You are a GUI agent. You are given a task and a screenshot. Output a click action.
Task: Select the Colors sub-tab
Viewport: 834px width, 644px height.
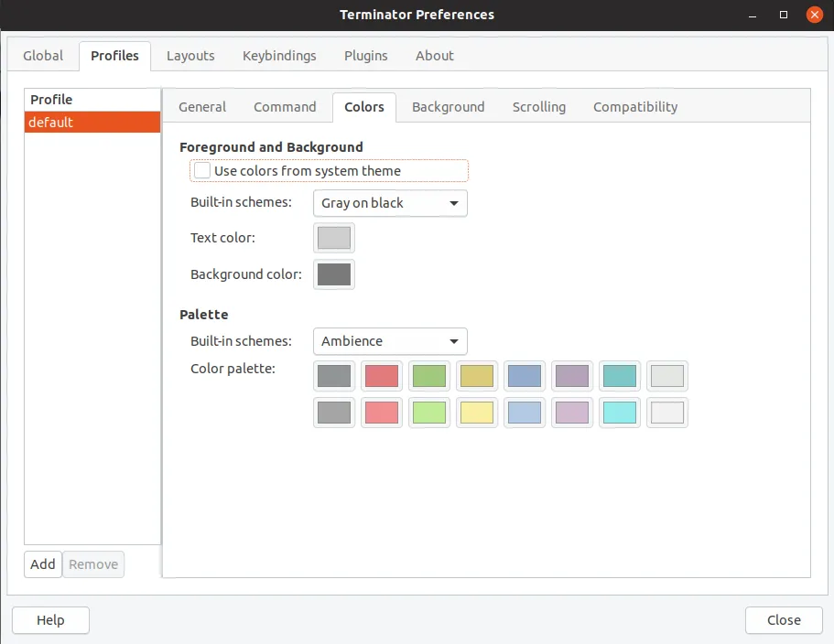(364, 107)
